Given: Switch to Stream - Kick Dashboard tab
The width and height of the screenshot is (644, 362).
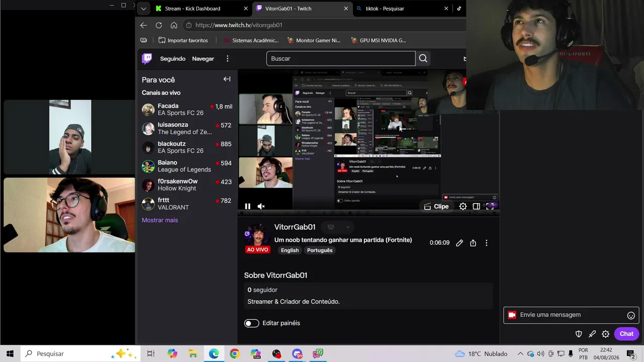Looking at the screenshot, I should (202, 9).
